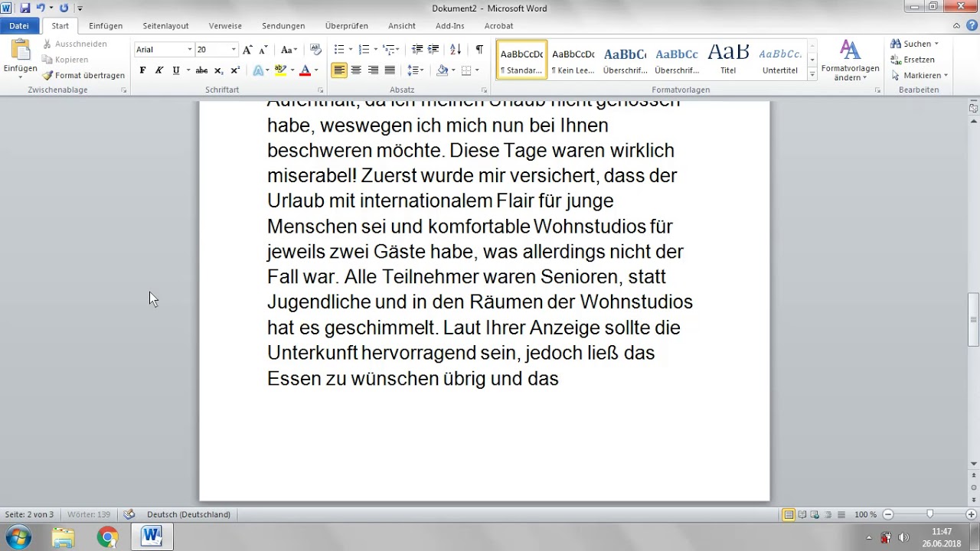Image resolution: width=980 pixels, height=551 pixels.
Task: Toggle superscript formatting
Action: pos(235,70)
